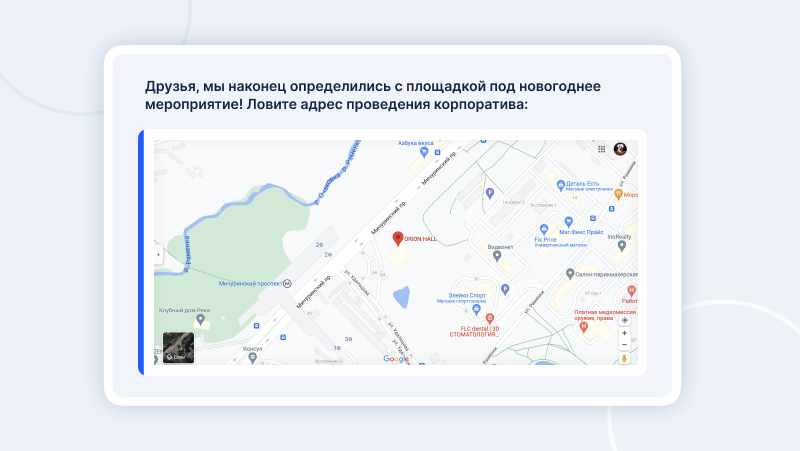Select the Клубный дом Река marker

click(200, 318)
